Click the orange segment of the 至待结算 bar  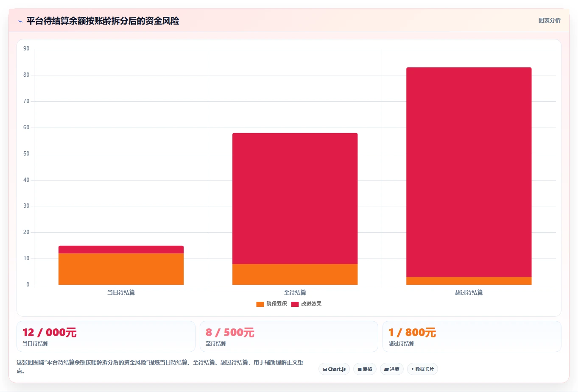295,274
